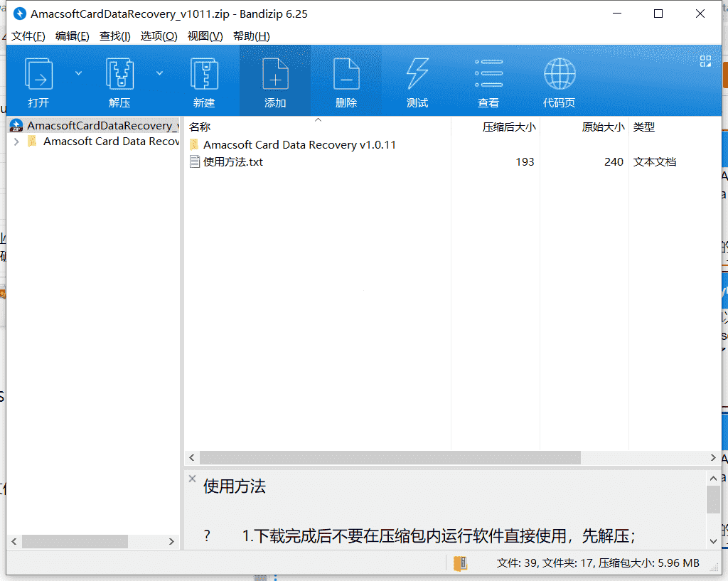
Task: Open the 视图(V) menu
Action: click(x=205, y=36)
